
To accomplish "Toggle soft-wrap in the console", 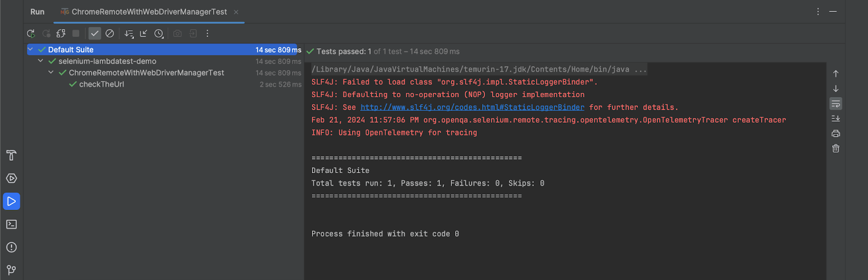I will pyautogui.click(x=836, y=103).
